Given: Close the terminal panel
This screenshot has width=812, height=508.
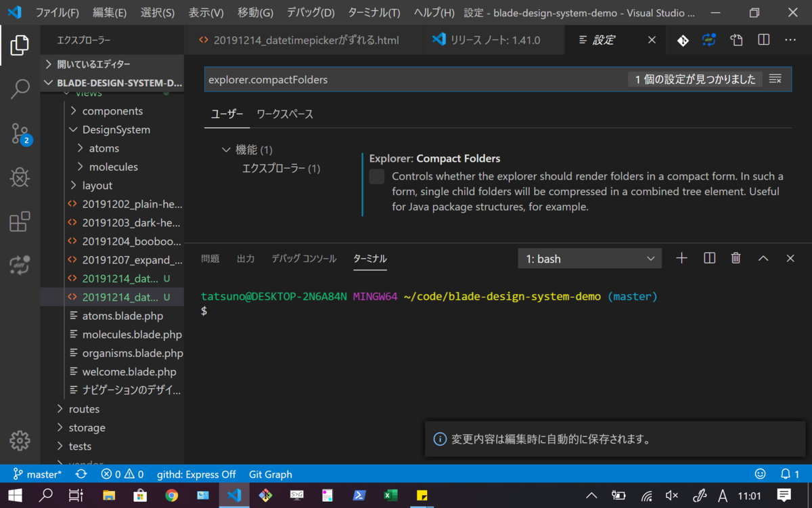Looking at the screenshot, I should 790,258.
